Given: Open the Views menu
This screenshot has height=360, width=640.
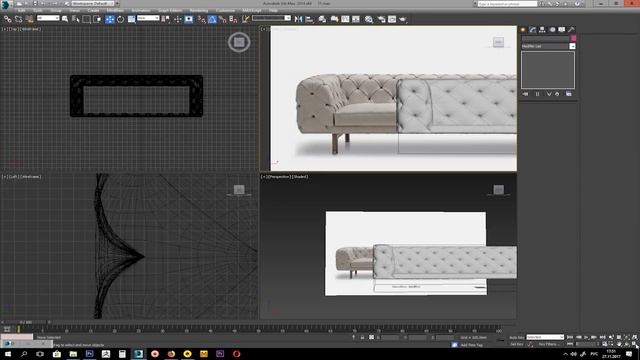Looking at the screenshot, I should [x=75, y=10].
